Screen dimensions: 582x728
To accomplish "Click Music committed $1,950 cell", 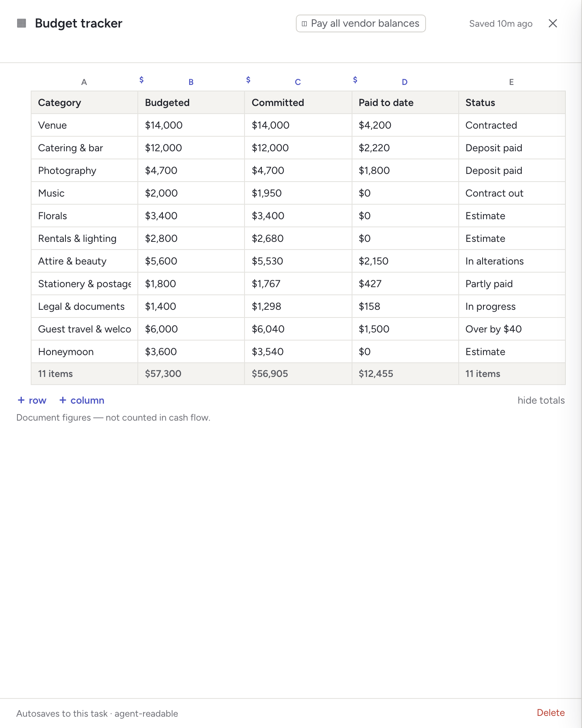I will point(298,193).
